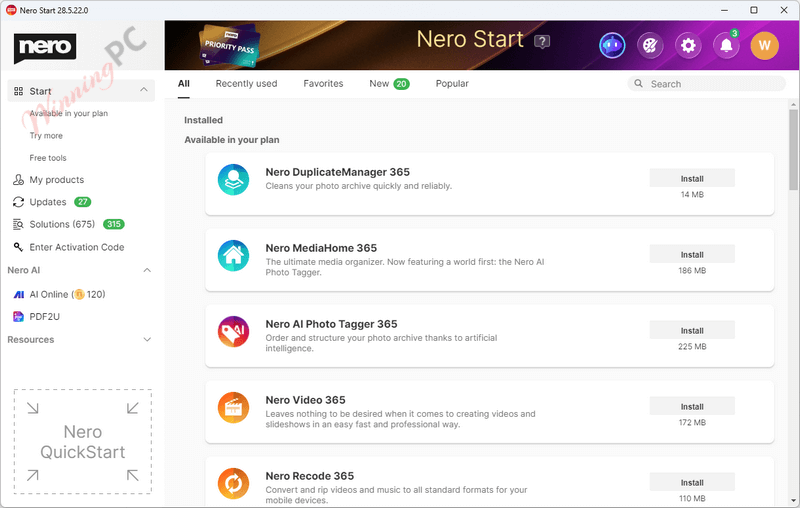Open the theme palette icon in header
The width and height of the screenshot is (800, 508).
tap(650, 45)
